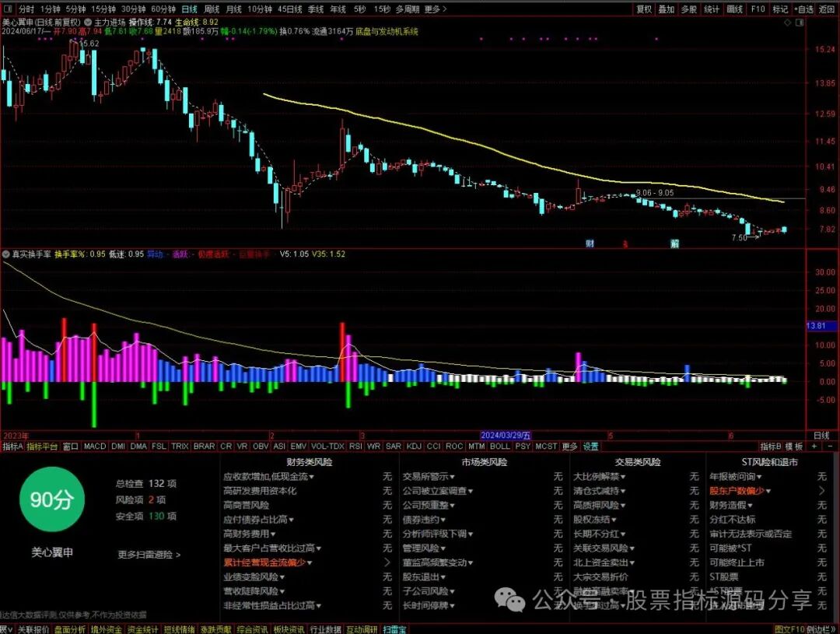
Task: Open the 资金统计 bottom tab
Action: tap(142, 629)
